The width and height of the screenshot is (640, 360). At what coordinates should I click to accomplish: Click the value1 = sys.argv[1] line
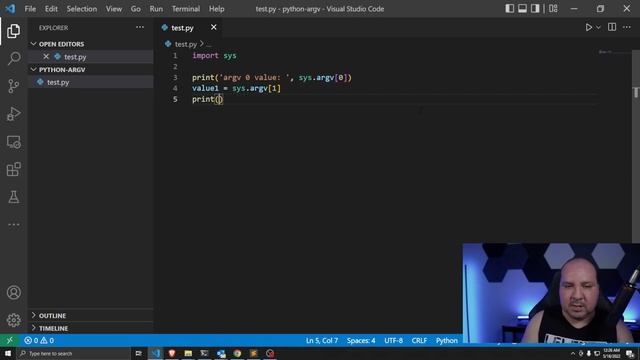[x=236, y=88]
